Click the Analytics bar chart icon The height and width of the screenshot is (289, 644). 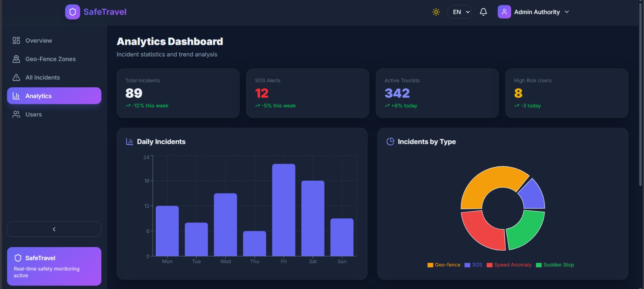pyautogui.click(x=16, y=96)
